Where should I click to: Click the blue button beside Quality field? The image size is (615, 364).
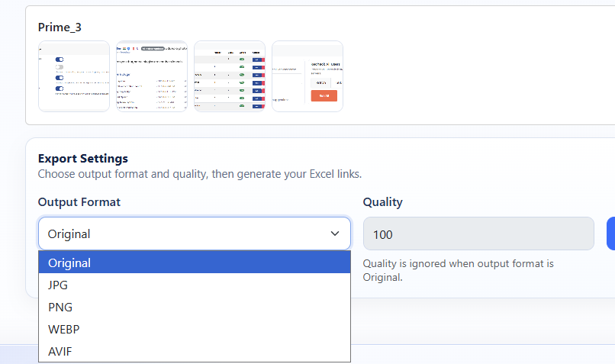coord(610,234)
